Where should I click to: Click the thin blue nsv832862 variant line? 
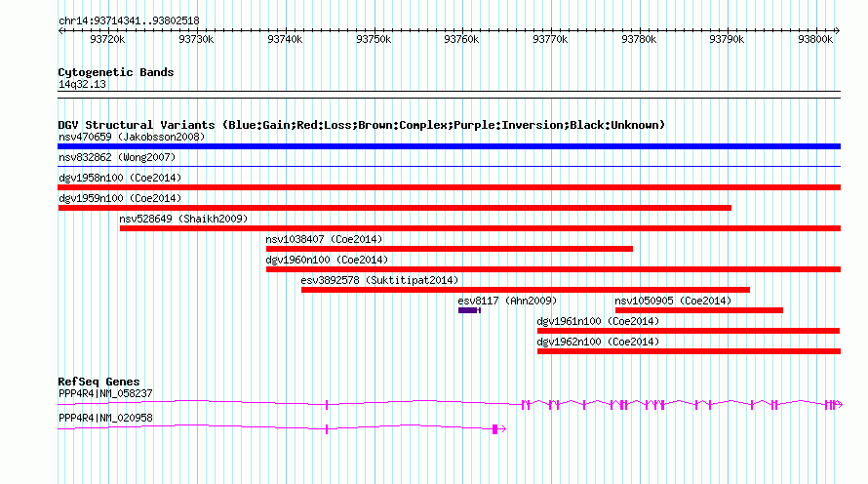[449, 166]
